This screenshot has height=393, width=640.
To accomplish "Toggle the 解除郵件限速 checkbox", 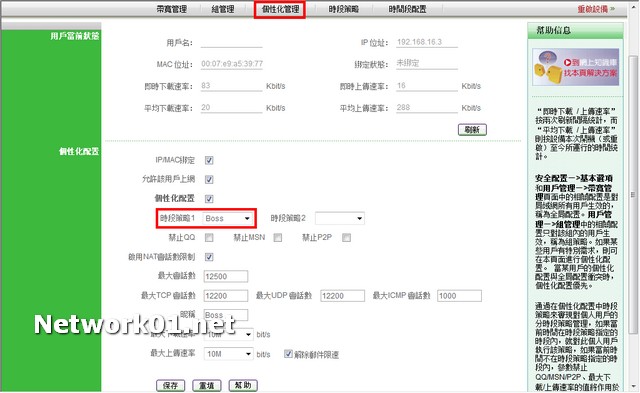I will click(288, 354).
